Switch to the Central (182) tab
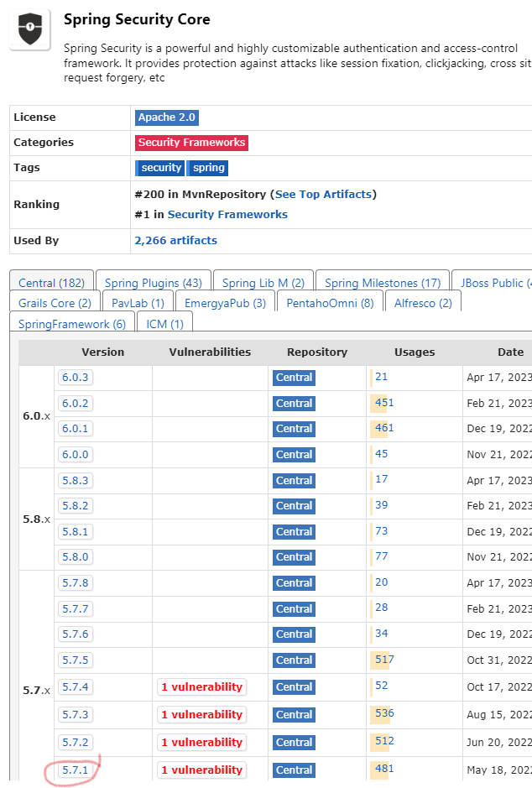The width and height of the screenshot is (532, 788). 52,283
